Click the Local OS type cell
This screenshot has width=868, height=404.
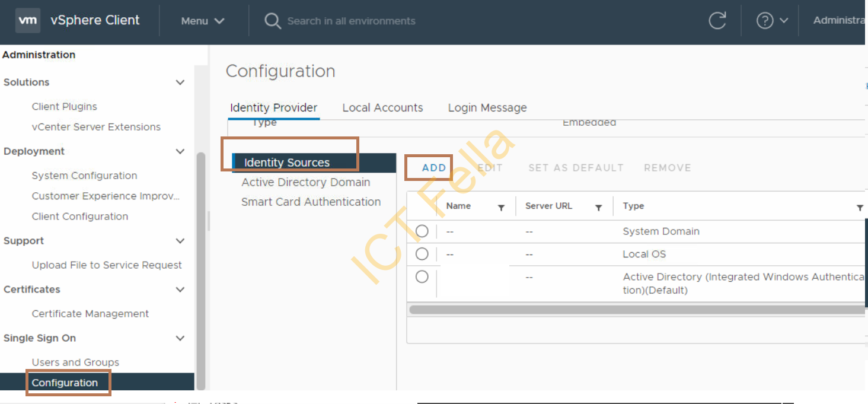644,254
